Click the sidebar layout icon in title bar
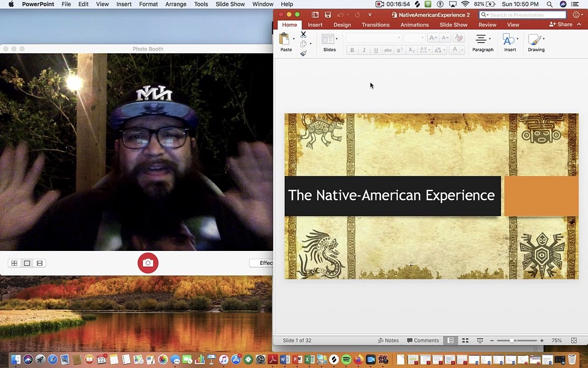The height and width of the screenshot is (368, 588). point(315,15)
